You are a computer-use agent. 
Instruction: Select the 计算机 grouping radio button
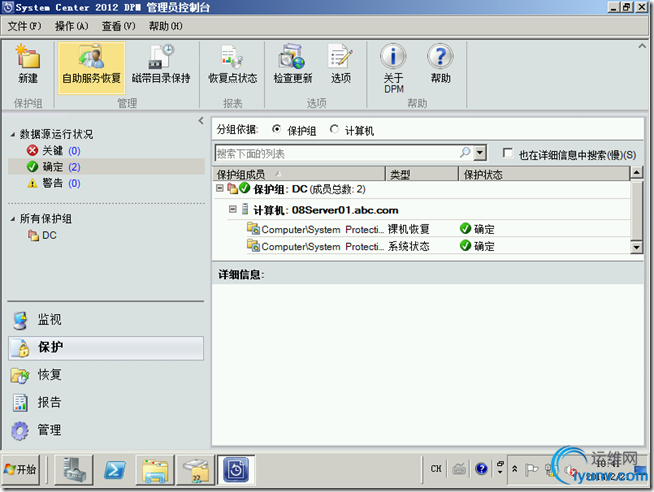click(x=334, y=129)
